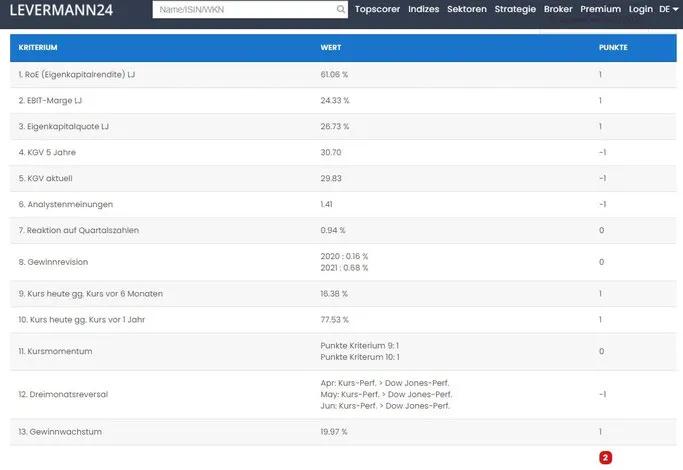This screenshot has height=470, width=683.
Task: Click the Analystenmeinungen value 1.41
Action: 326,204
